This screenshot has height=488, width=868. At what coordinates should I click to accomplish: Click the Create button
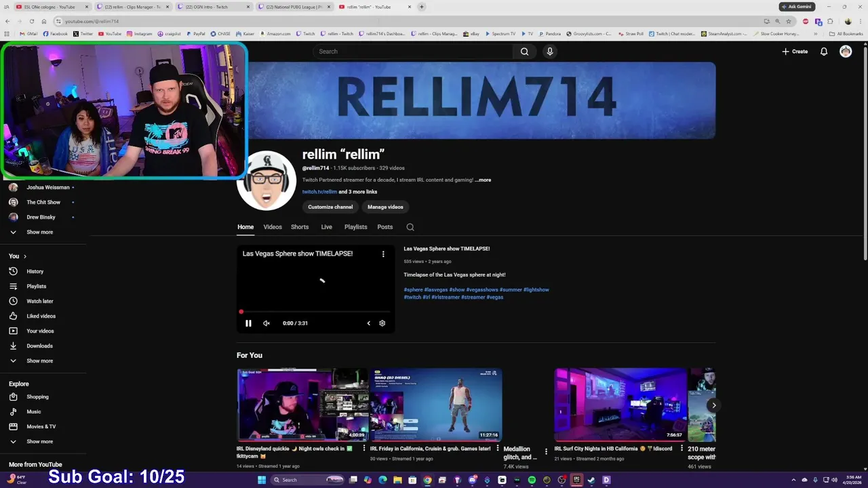click(x=795, y=52)
